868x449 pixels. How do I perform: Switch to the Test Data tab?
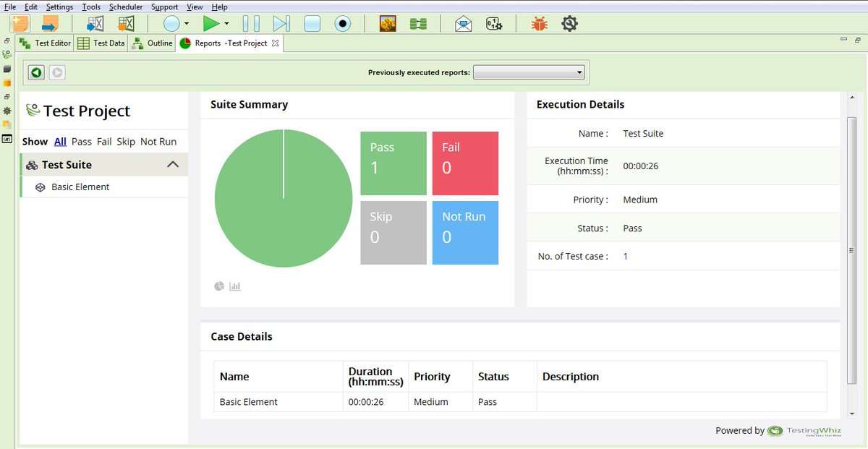click(101, 43)
